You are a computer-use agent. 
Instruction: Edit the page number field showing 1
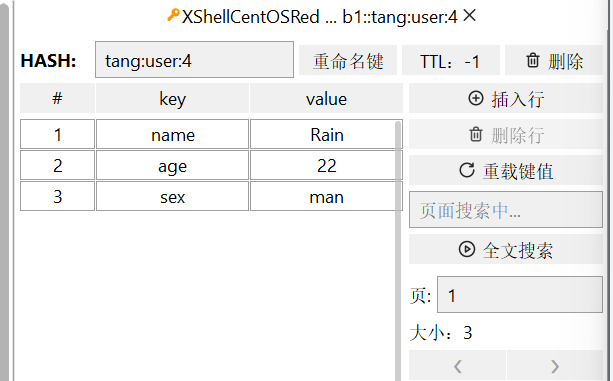(520, 295)
